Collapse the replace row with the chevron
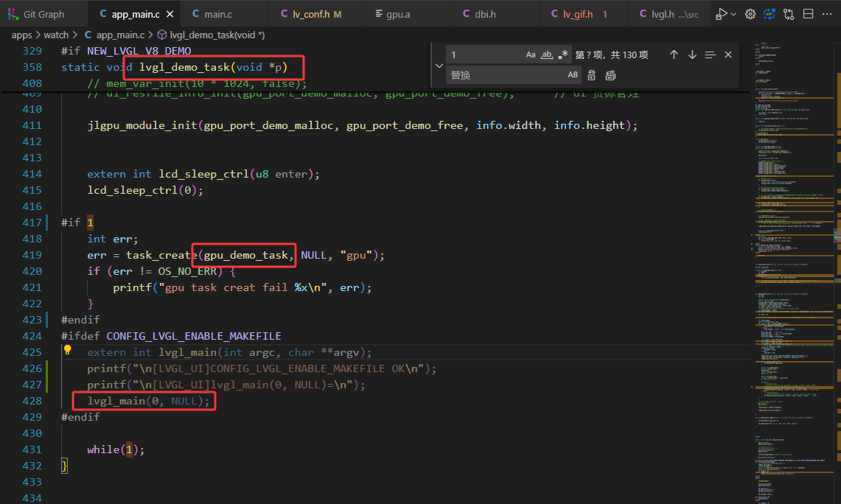 pos(439,66)
